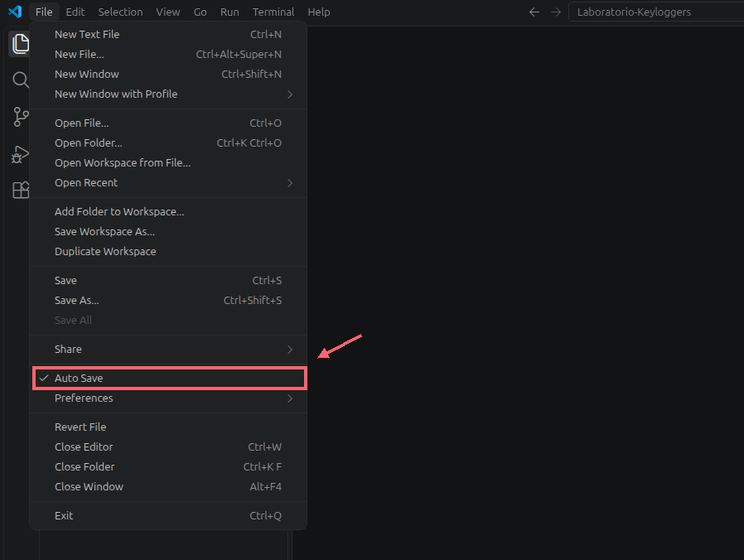Choose Close Folder
744x560 pixels.
169,467
